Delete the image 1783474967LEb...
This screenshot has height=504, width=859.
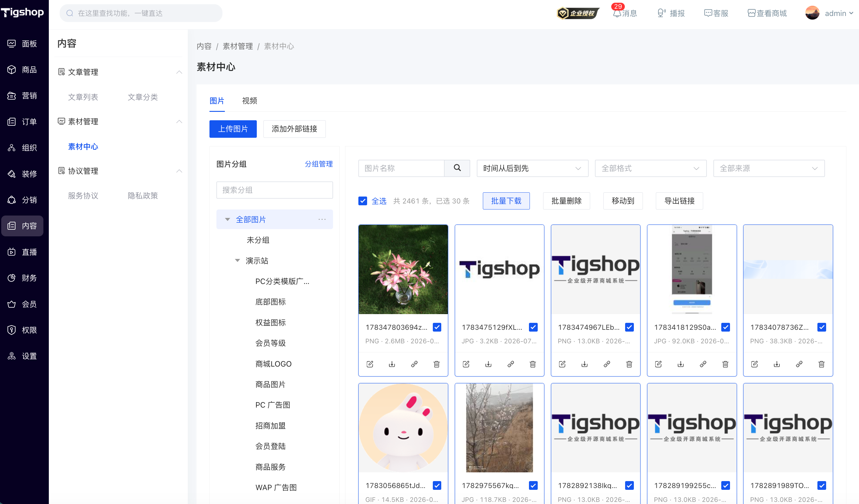[x=629, y=364]
